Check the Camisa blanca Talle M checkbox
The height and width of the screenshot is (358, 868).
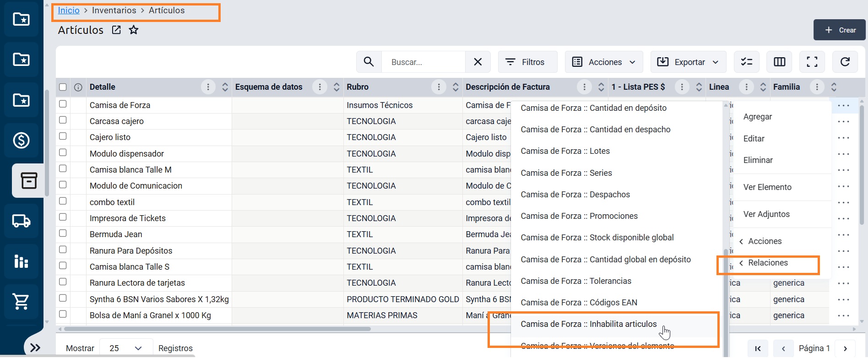[63, 168]
